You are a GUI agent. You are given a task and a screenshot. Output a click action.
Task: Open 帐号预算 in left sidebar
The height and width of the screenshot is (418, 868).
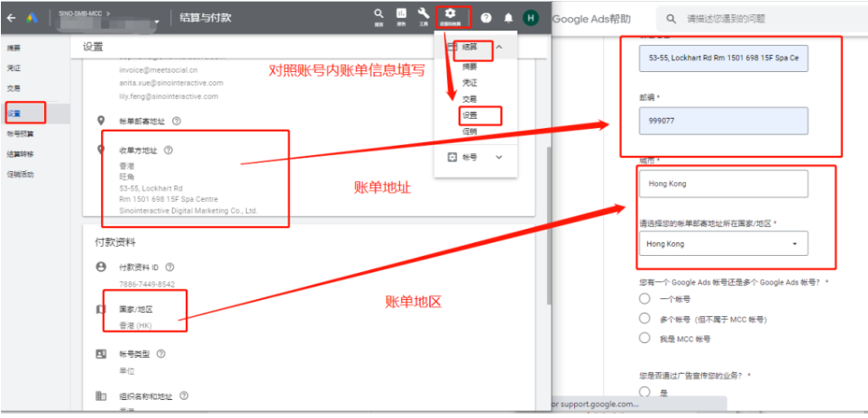pyautogui.click(x=19, y=134)
